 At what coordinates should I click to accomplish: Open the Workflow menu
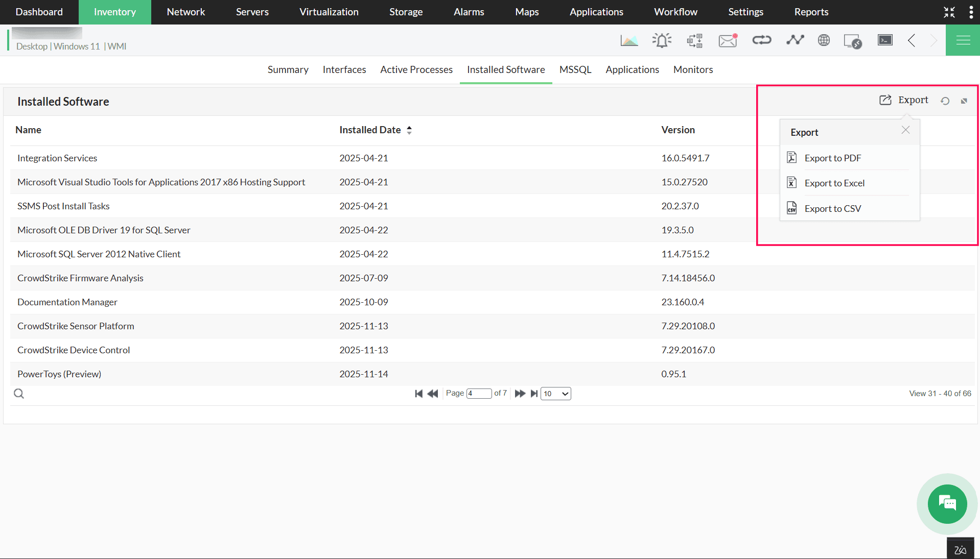(675, 12)
